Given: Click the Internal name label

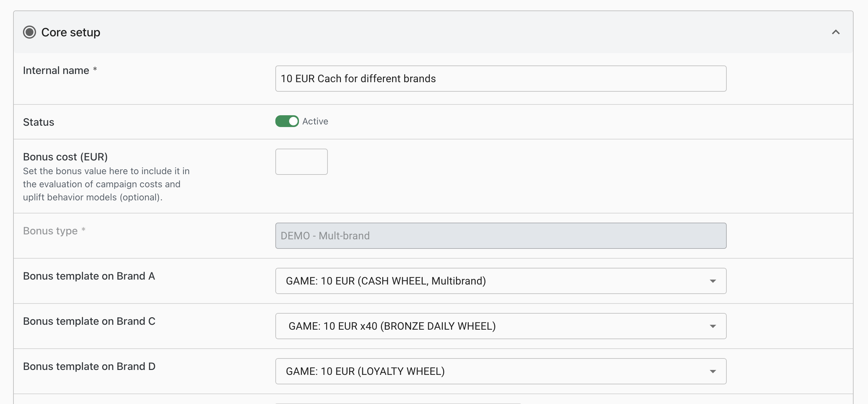Looking at the screenshot, I should tap(56, 70).
